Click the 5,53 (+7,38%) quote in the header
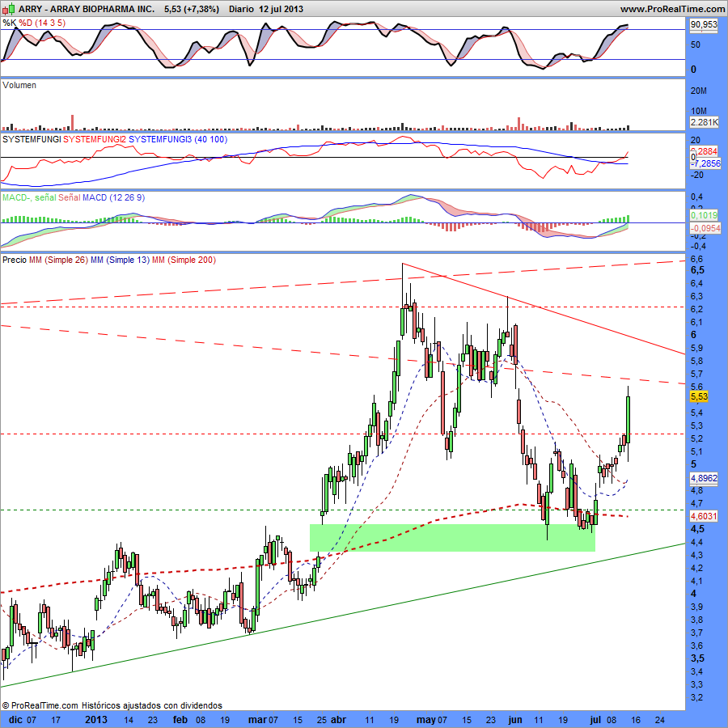728x728 pixels. click(x=191, y=9)
